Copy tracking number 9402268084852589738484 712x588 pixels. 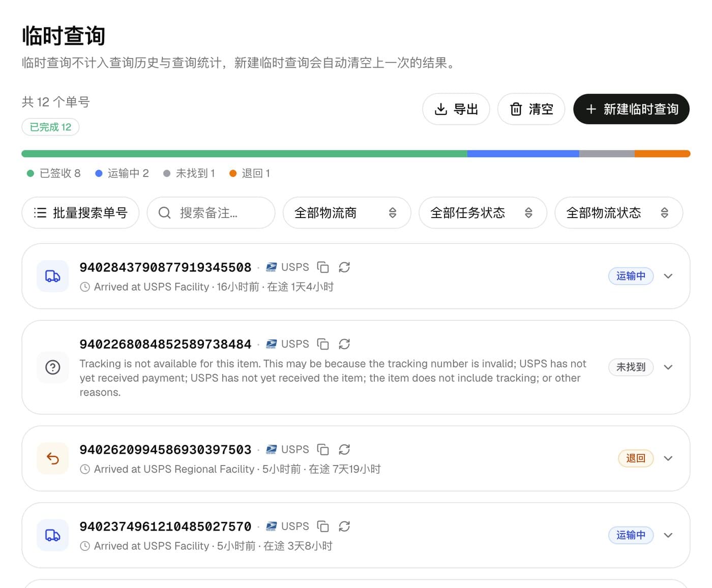[x=323, y=344]
